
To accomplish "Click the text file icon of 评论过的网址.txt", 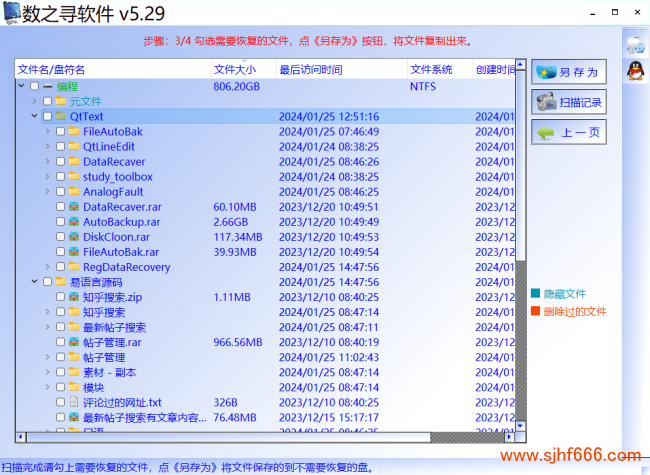I will point(74,402).
